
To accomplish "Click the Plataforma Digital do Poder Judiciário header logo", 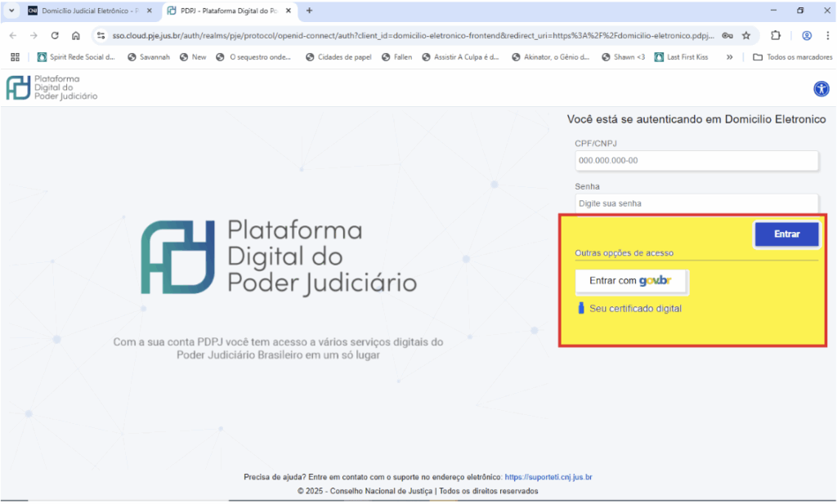I will (51, 88).
